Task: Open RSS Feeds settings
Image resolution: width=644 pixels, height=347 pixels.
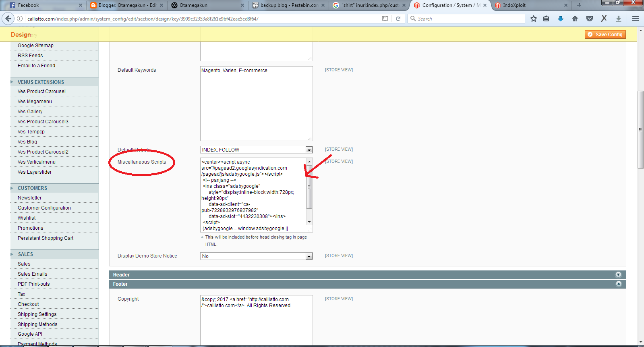Action: pos(30,56)
